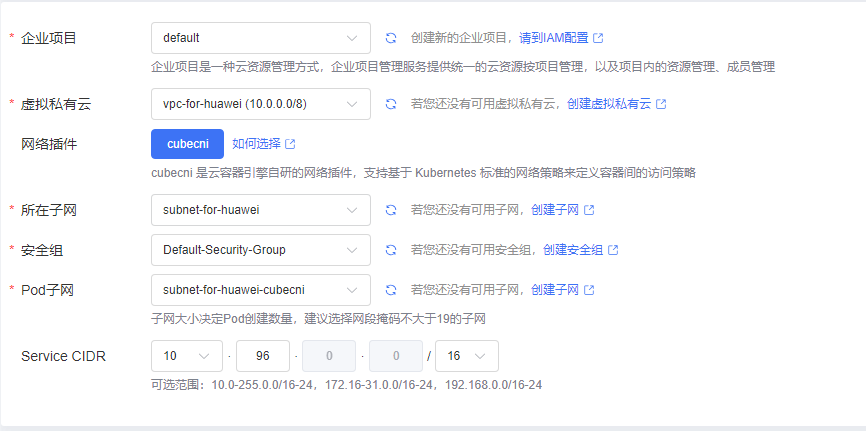
Task: Select the cubecni network plugin button
Action: click(188, 144)
